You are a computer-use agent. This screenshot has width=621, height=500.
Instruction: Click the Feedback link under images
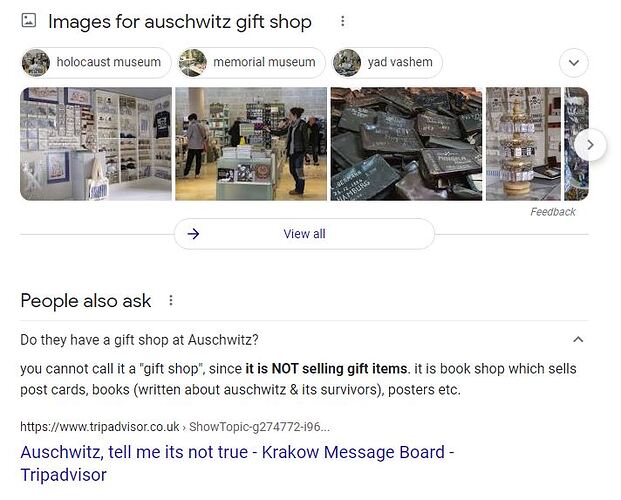tap(553, 212)
